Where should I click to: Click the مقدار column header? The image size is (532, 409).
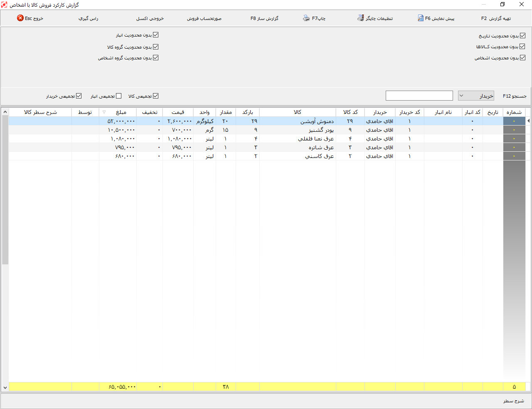coord(226,112)
